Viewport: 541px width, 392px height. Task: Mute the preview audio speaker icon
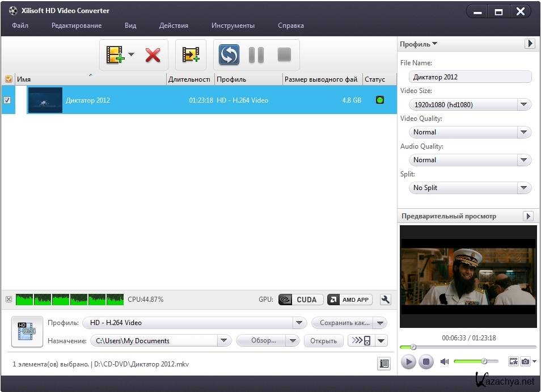coord(445,361)
